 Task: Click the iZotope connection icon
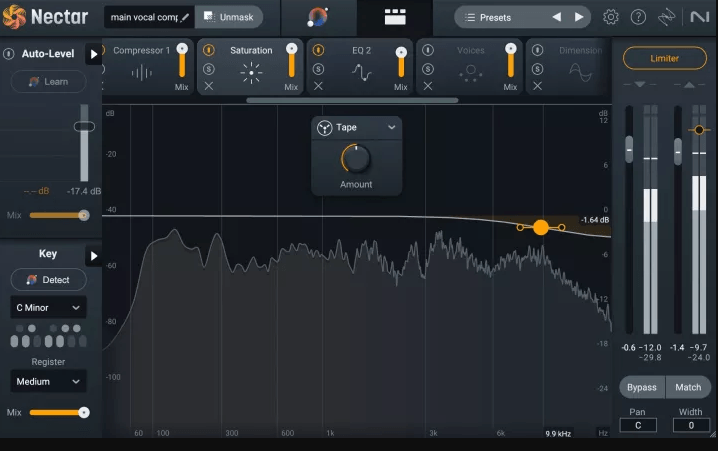pyautogui.click(x=666, y=17)
